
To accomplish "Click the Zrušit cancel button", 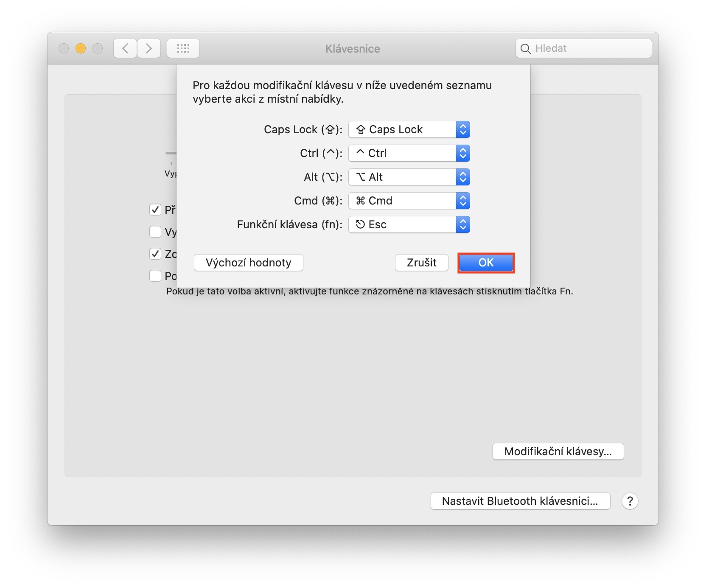I will (x=421, y=263).
